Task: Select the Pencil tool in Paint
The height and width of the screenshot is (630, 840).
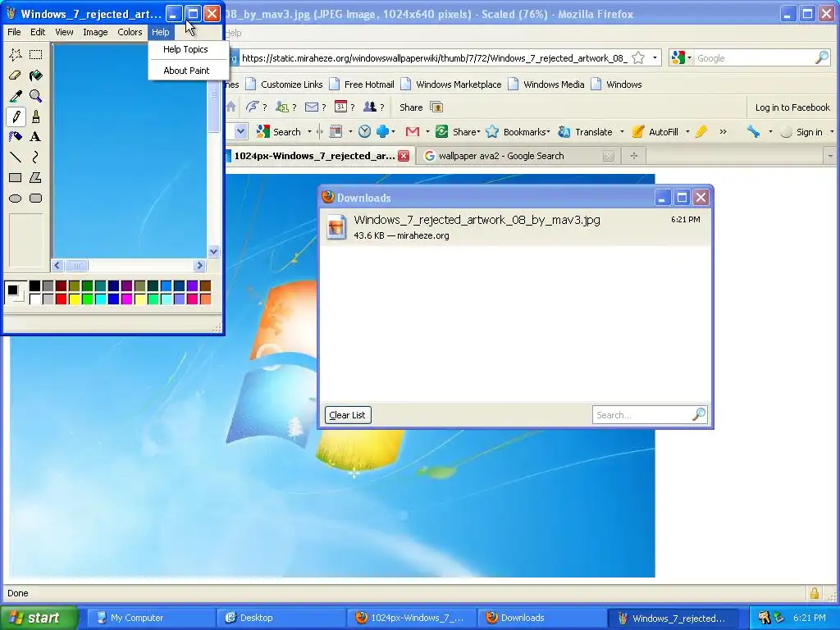Action: pos(16,116)
